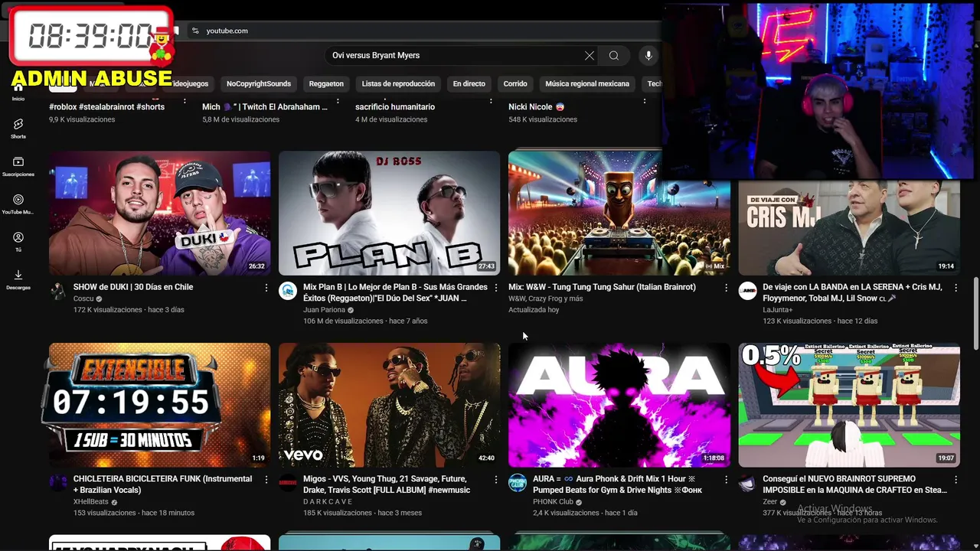Image resolution: width=980 pixels, height=551 pixels.
Task: Open title AURA Phonk & Drift Mix 1 Hour
Action: [617, 484]
